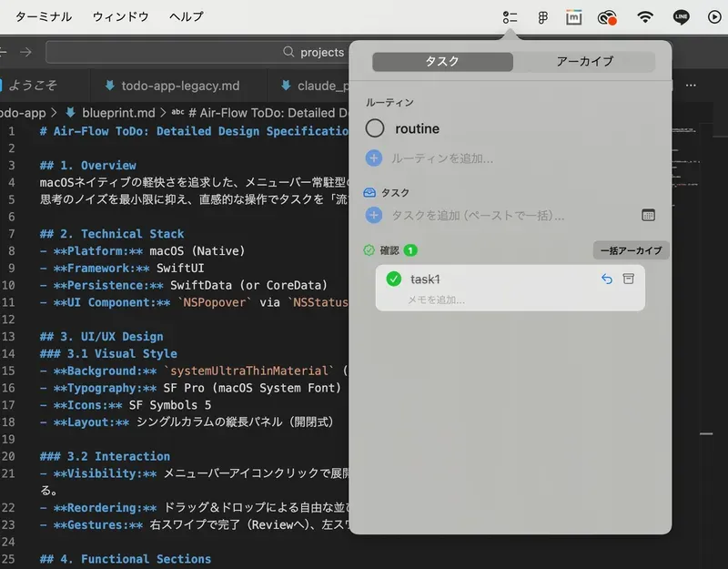Screen dimensions: 728x569
Task: Click the blue plus for adding task
Action: pos(373,216)
